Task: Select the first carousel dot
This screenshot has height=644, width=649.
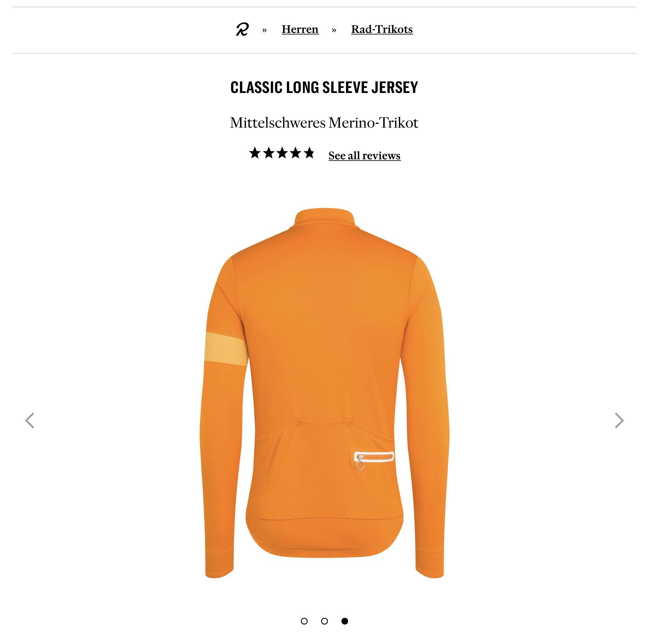Action: pos(304,621)
